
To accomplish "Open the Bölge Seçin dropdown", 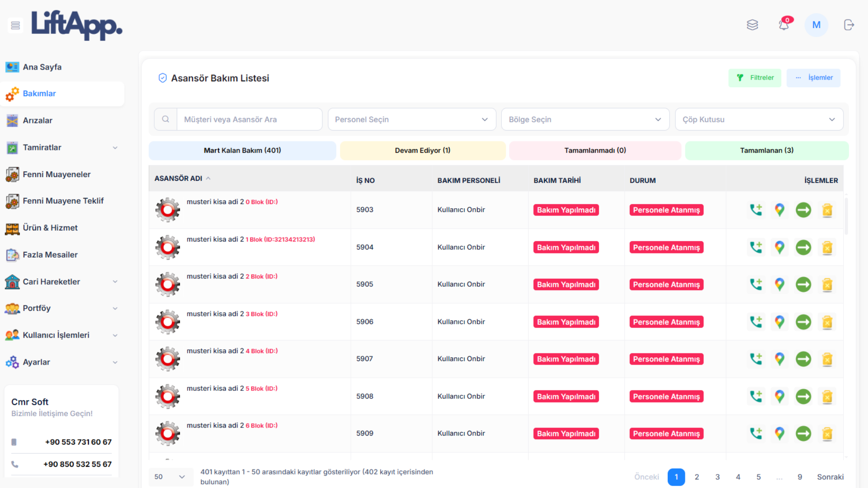I will [585, 119].
